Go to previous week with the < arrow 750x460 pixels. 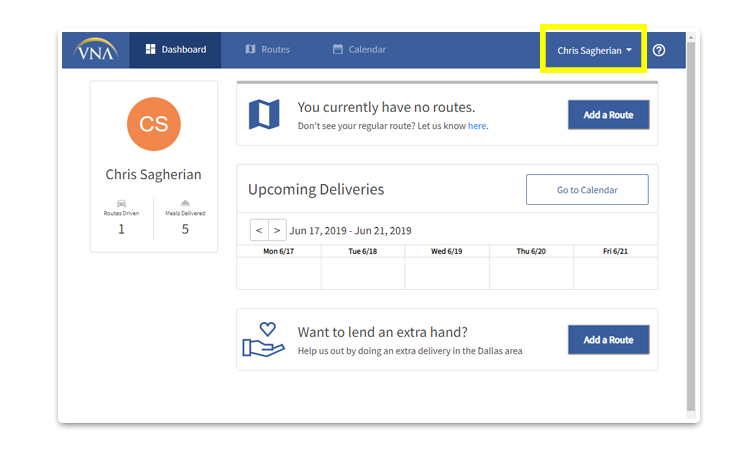click(259, 230)
